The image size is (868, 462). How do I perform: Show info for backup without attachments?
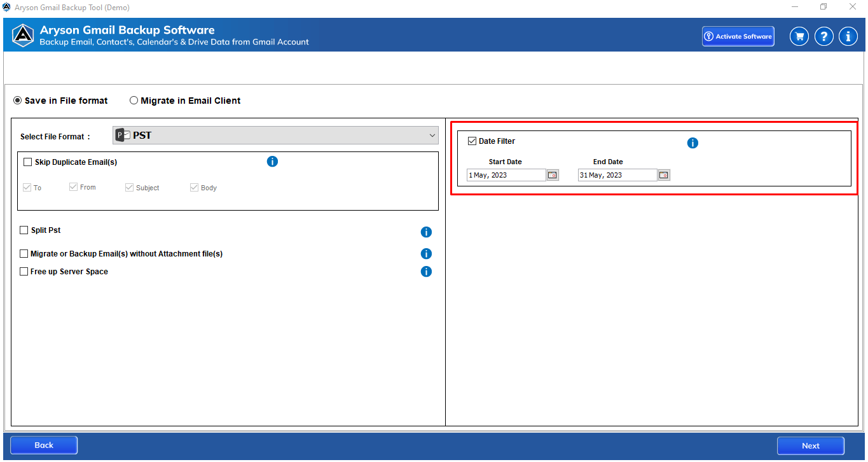pyautogui.click(x=426, y=254)
